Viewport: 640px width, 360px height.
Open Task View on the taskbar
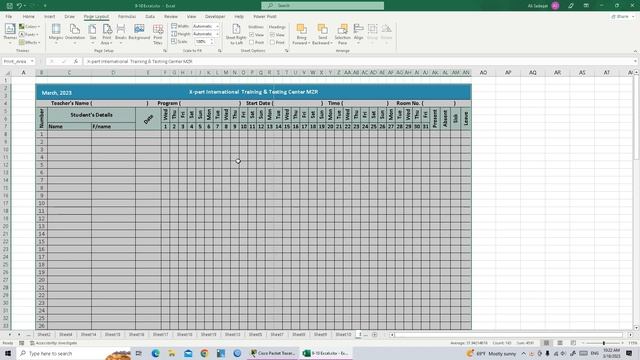[x=139, y=353]
